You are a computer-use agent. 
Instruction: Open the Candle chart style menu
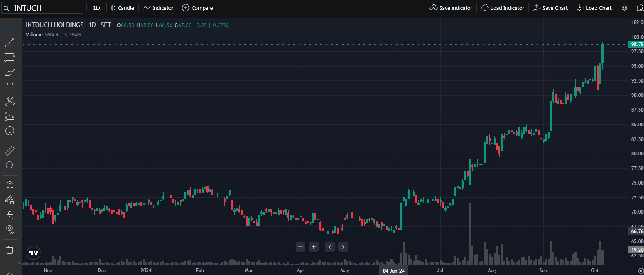pos(122,8)
